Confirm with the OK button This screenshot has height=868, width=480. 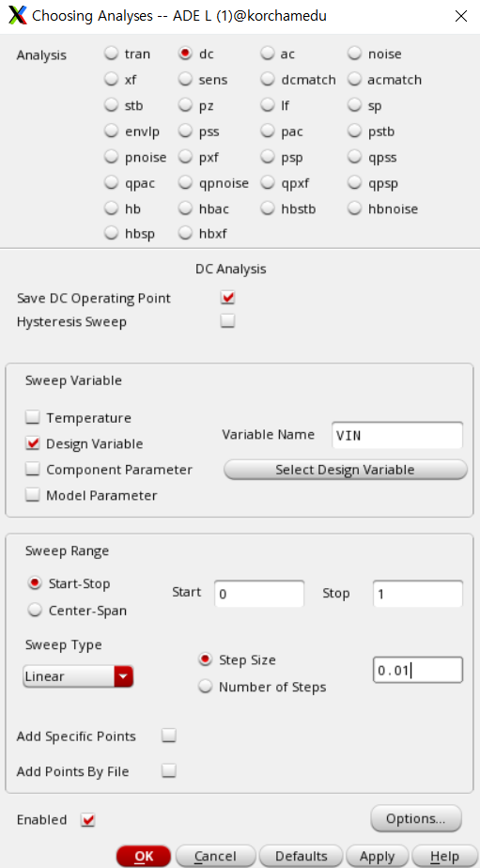click(x=144, y=856)
